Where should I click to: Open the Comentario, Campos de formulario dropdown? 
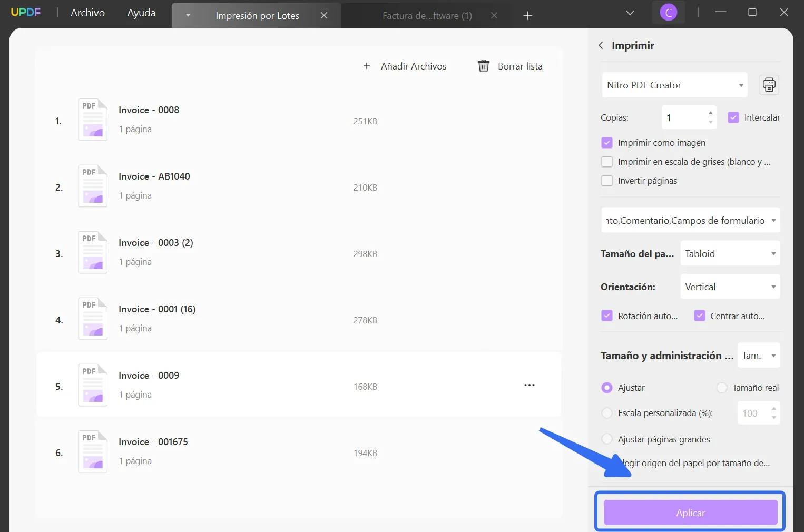pyautogui.click(x=690, y=221)
